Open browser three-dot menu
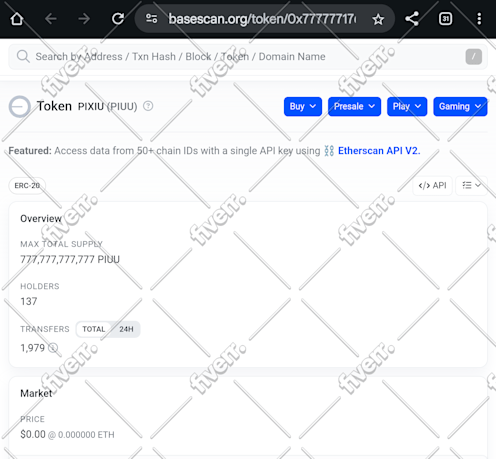The image size is (496, 459). tap(479, 19)
